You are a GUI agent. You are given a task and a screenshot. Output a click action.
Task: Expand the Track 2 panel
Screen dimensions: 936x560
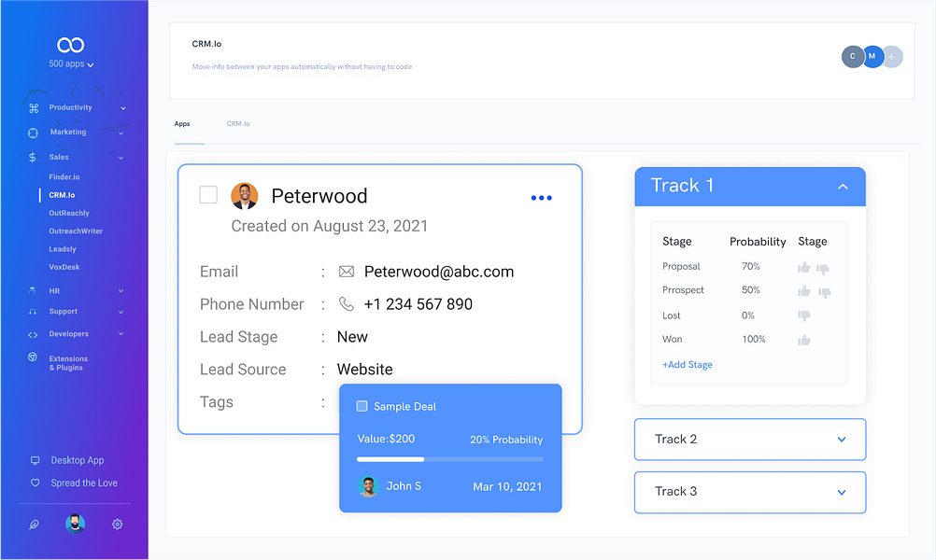coord(841,439)
